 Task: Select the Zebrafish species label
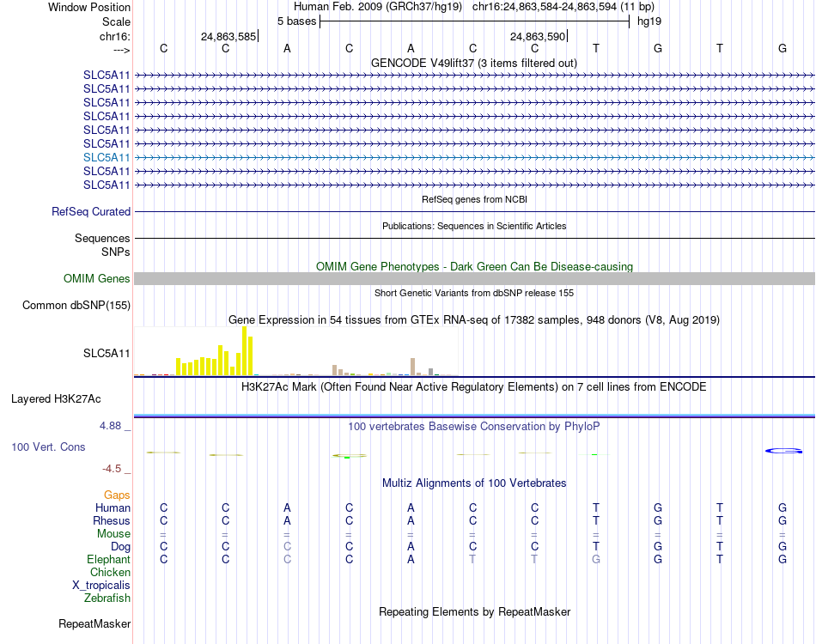(107, 598)
